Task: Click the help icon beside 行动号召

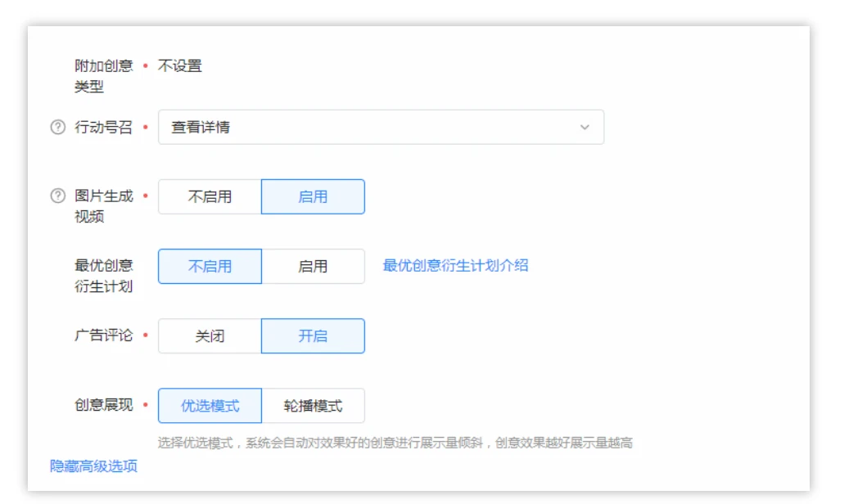Action: click(x=57, y=128)
